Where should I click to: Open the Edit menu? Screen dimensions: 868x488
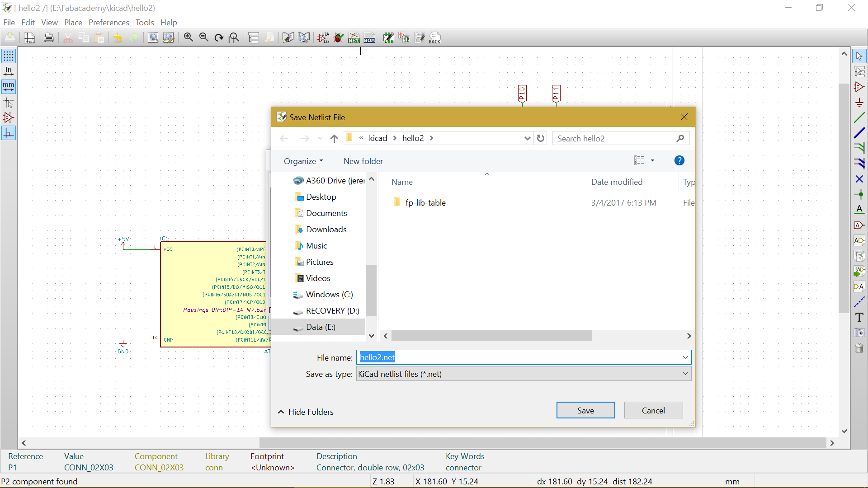click(x=28, y=23)
